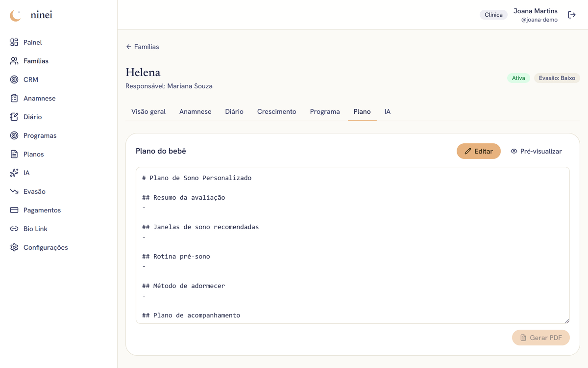The width and height of the screenshot is (588, 368).
Task: Click the Configurações gear icon
Action: (x=14, y=247)
